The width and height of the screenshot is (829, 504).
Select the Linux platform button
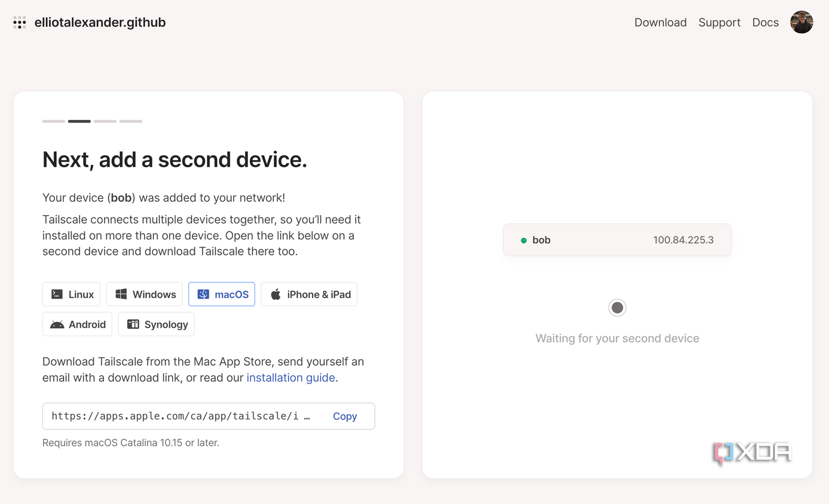(71, 294)
